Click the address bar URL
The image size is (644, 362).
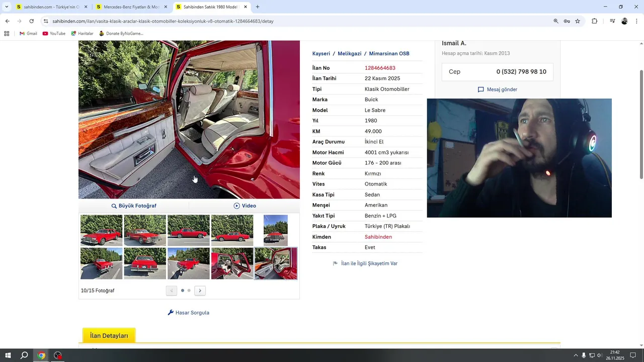[163, 21]
